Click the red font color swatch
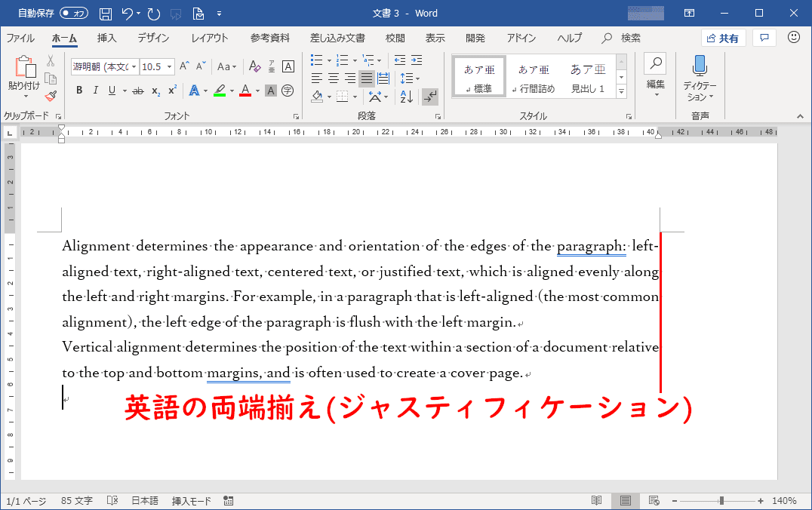 [245, 91]
